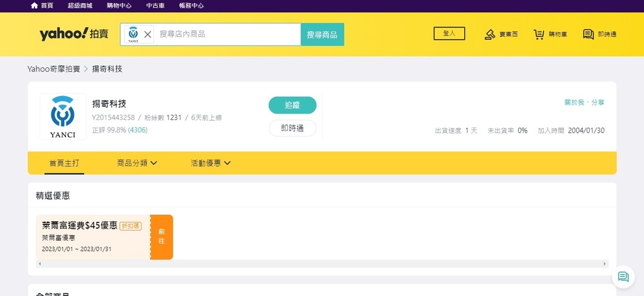This screenshot has height=296, width=644.
Task: Click the 揚奇科技 breadcrumb text
Action: 107,69
